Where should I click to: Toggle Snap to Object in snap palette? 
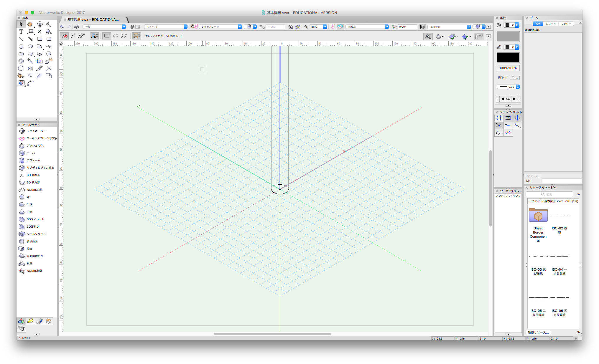tap(508, 118)
